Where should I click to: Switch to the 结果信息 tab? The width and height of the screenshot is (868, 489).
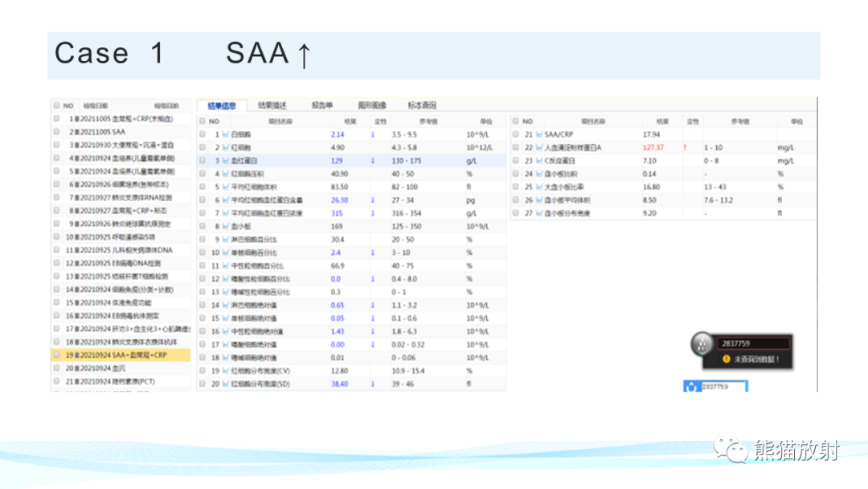tap(222, 106)
